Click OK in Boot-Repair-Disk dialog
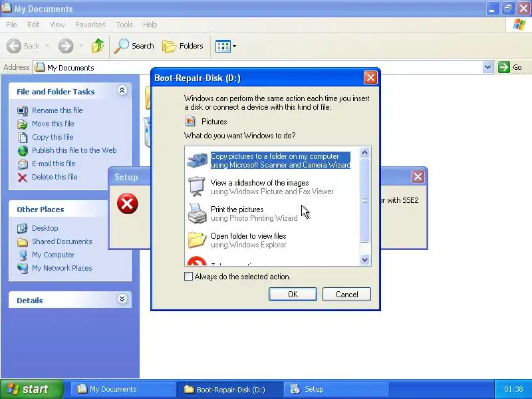Viewport: 532px width, 399px height. point(293,294)
